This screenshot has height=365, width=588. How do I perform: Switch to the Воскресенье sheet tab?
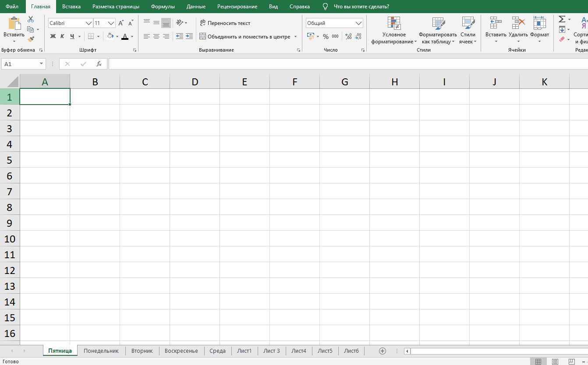181,351
